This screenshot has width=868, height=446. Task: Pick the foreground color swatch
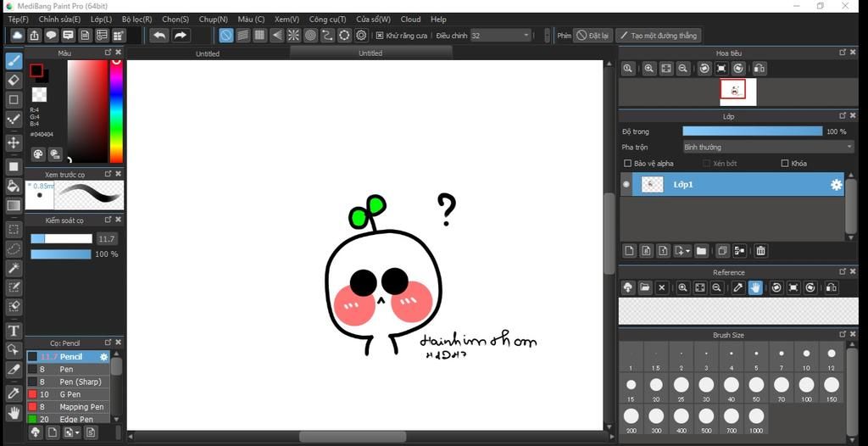(x=36, y=70)
